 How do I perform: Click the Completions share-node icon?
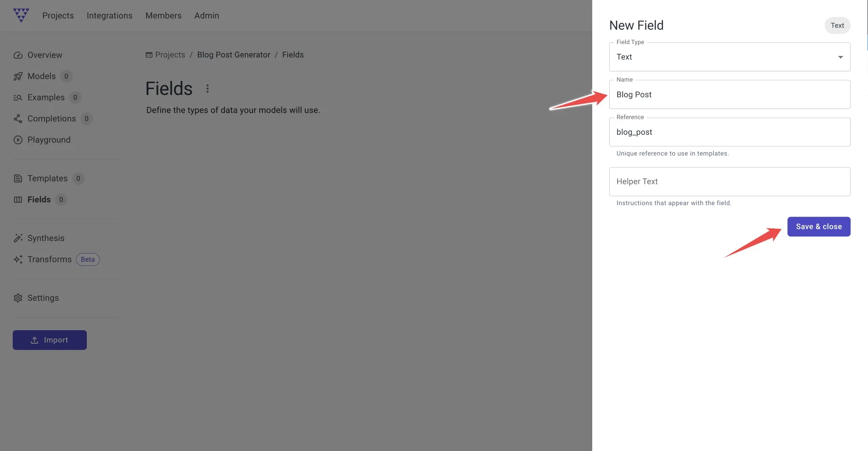coord(18,119)
